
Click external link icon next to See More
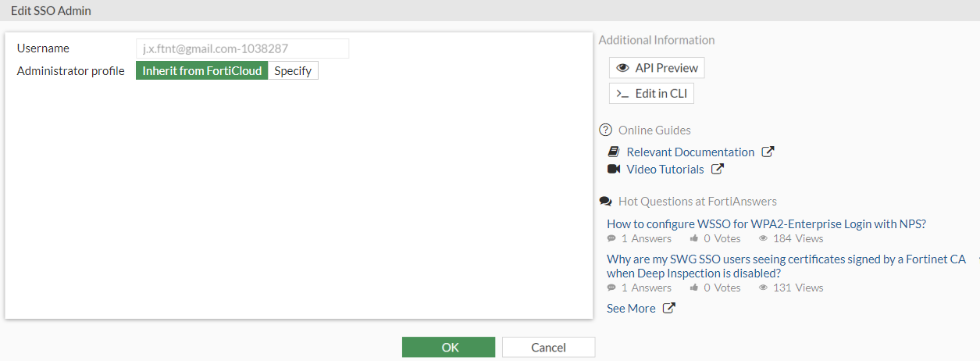[668, 309]
